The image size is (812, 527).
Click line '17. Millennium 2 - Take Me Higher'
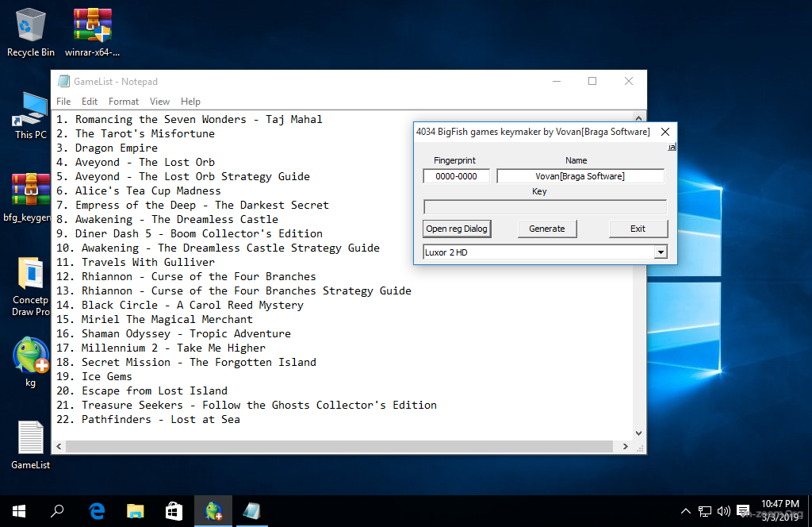[x=160, y=348]
